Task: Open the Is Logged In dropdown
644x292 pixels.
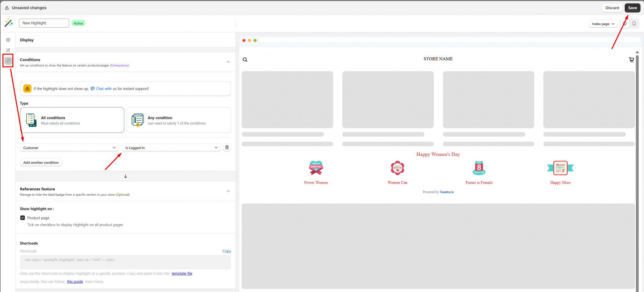Action: point(171,148)
